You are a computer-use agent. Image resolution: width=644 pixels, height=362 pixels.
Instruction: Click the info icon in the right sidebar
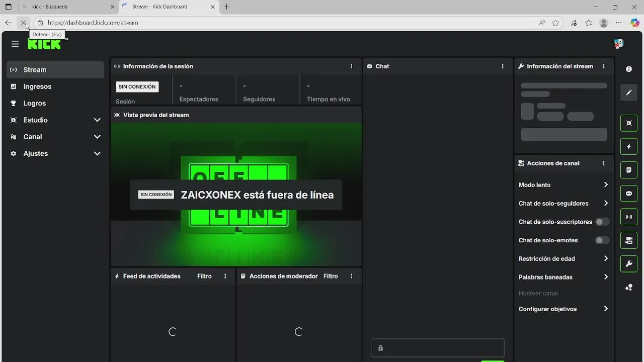click(629, 69)
